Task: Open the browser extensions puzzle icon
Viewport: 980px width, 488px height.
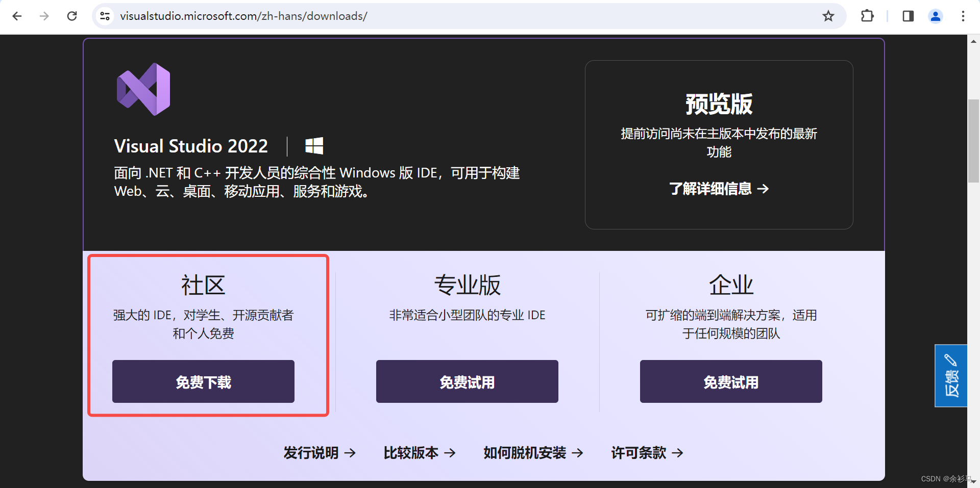Action: 867,16
